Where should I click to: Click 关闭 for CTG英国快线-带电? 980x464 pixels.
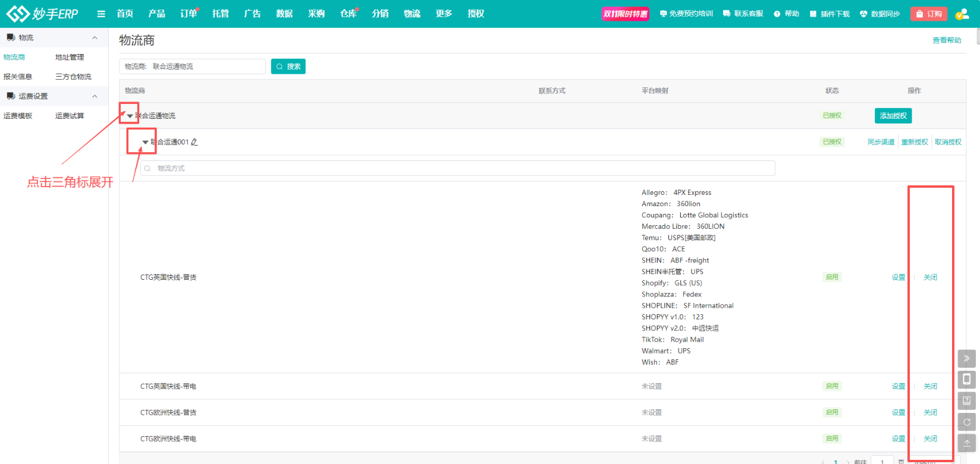[931, 386]
